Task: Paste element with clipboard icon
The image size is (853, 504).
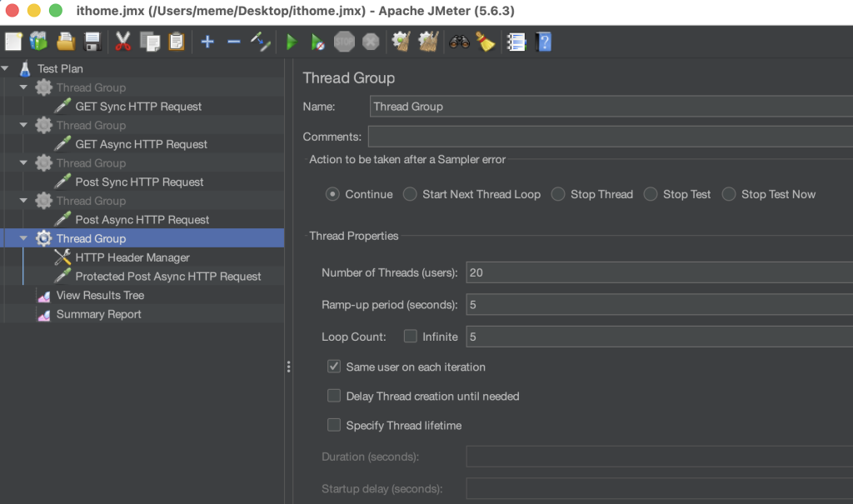Action: (177, 42)
